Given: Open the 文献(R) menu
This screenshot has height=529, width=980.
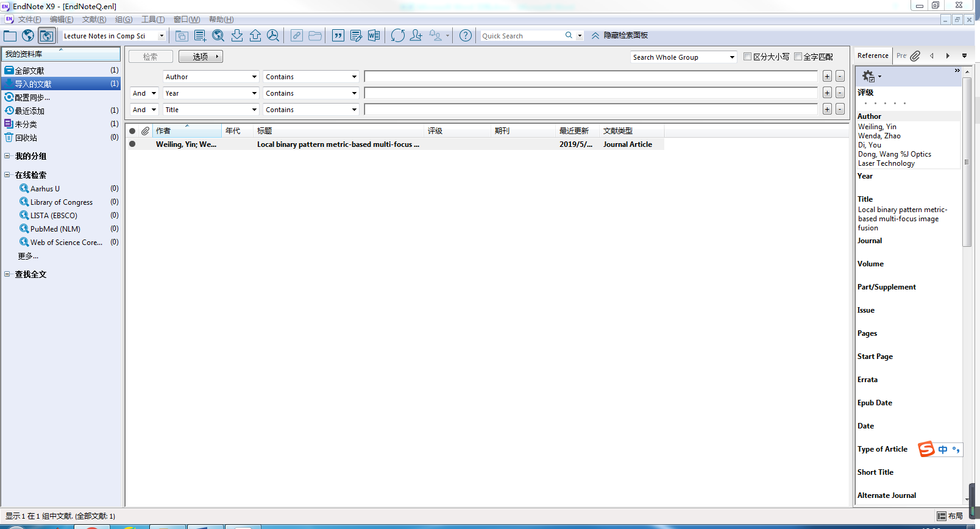Looking at the screenshot, I should click(94, 20).
